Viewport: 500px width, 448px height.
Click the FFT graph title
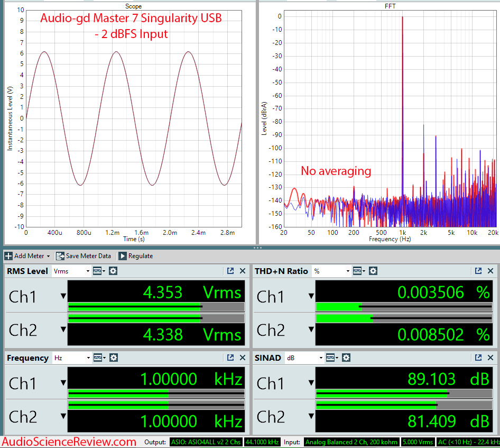[x=390, y=6]
